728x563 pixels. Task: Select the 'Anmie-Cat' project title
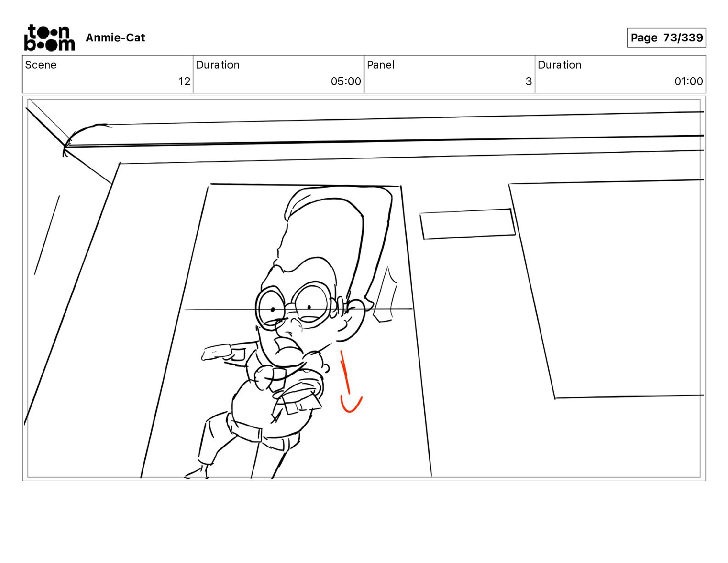point(115,38)
